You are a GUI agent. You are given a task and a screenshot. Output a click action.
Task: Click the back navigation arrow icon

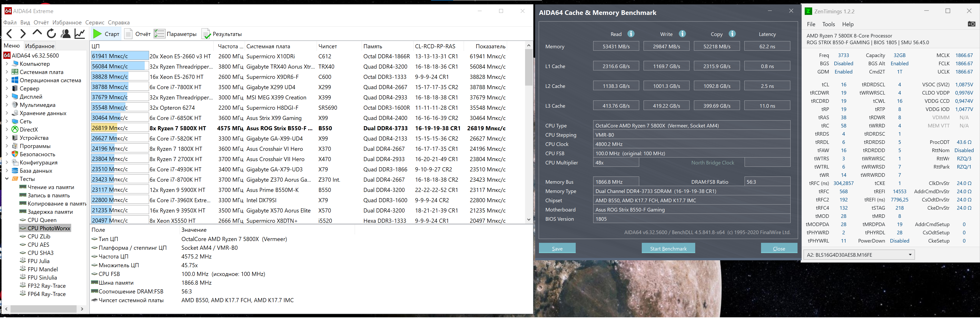[10, 34]
